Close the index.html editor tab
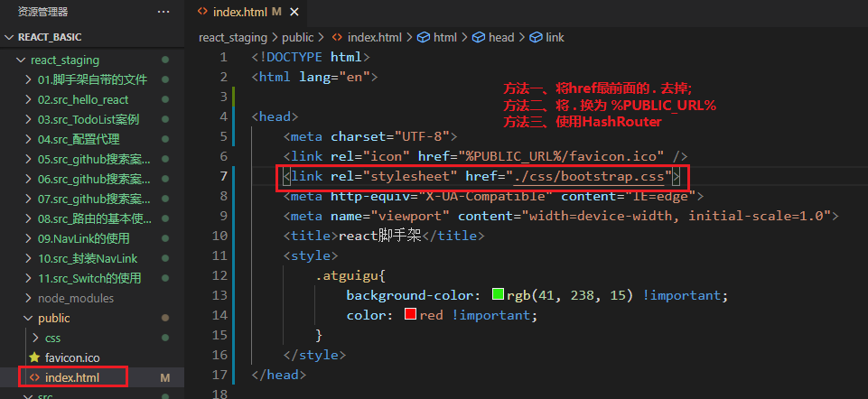868x399 pixels. [294, 12]
